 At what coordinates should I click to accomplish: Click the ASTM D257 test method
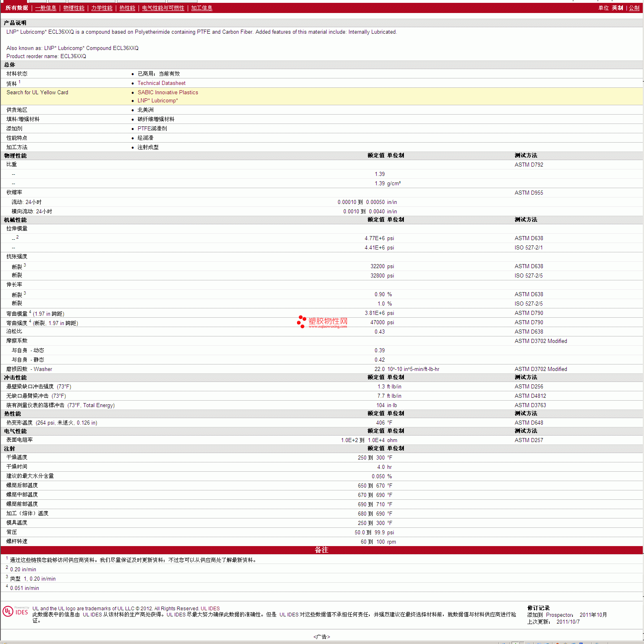click(x=529, y=440)
